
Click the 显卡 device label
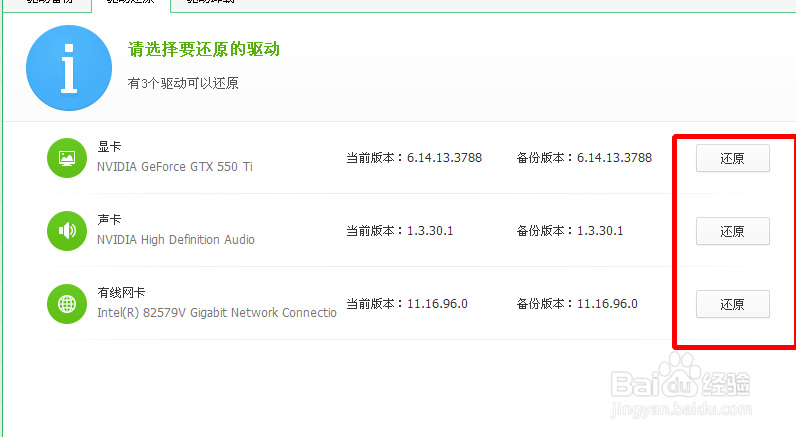point(109,147)
